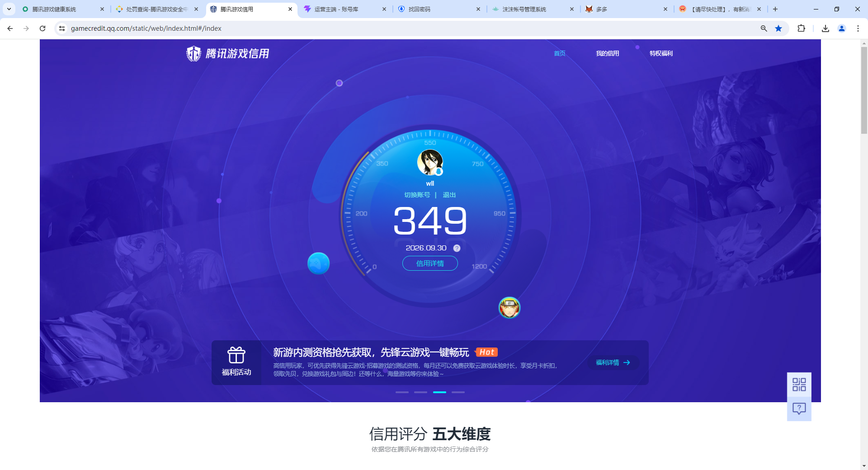Open a new browser tab
The width and height of the screenshot is (868, 470).
point(775,9)
